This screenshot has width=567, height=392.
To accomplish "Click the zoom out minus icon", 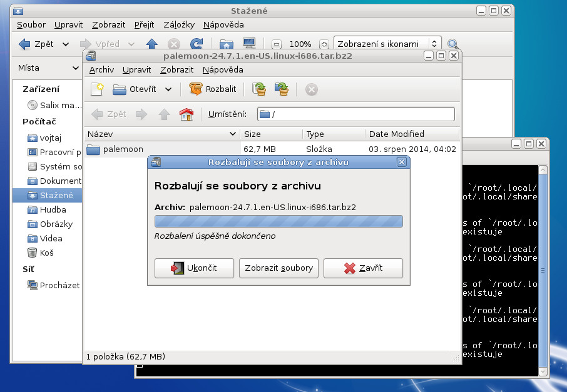I will point(277,44).
